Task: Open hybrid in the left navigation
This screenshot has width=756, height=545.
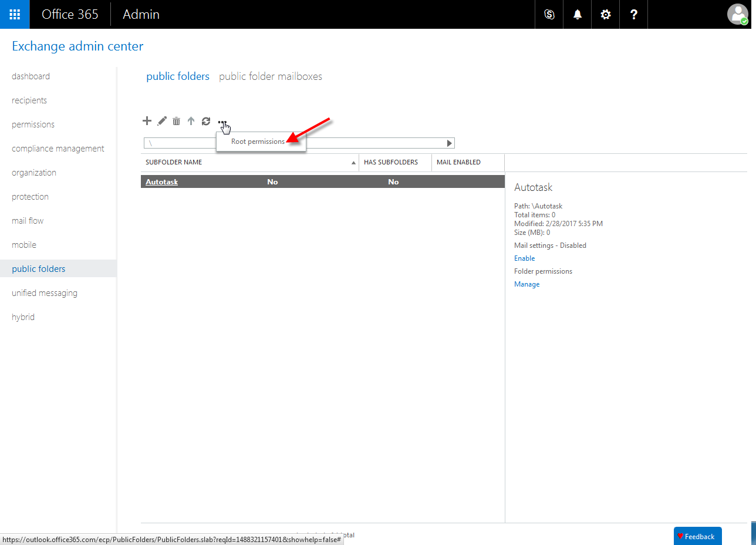Action: point(23,317)
